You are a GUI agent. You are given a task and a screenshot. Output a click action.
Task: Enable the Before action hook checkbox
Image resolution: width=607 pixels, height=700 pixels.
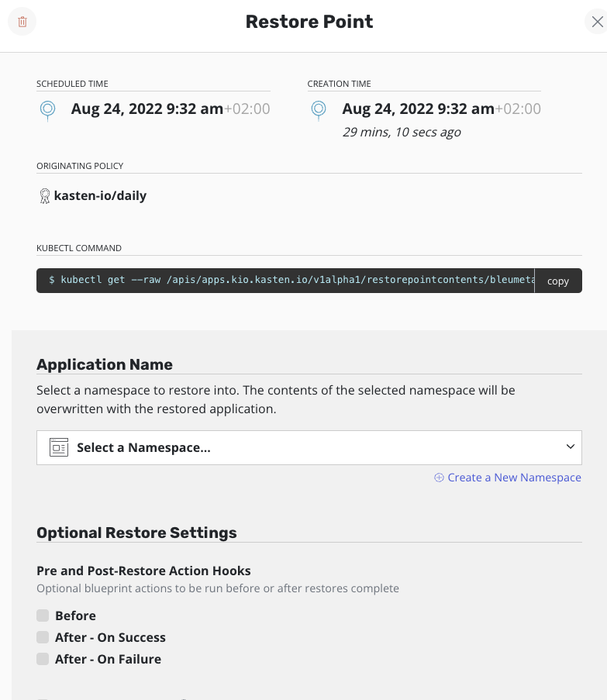point(43,616)
